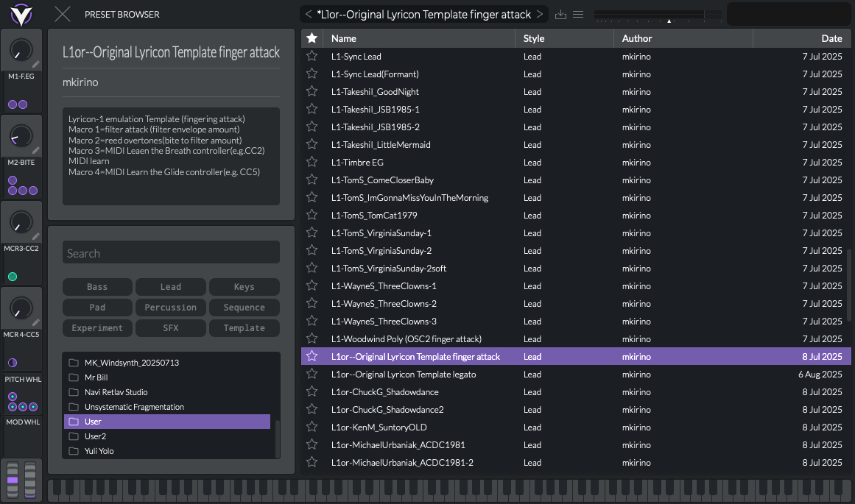
Task: Click the SFX filter button
Action: 171,327
